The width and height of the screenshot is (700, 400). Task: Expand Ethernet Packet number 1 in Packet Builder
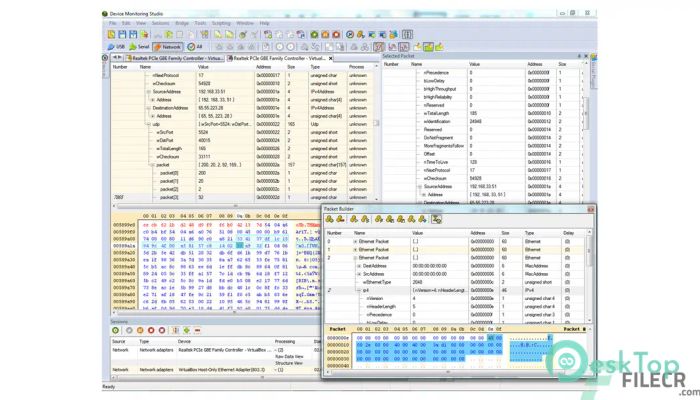[x=355, y=250]
